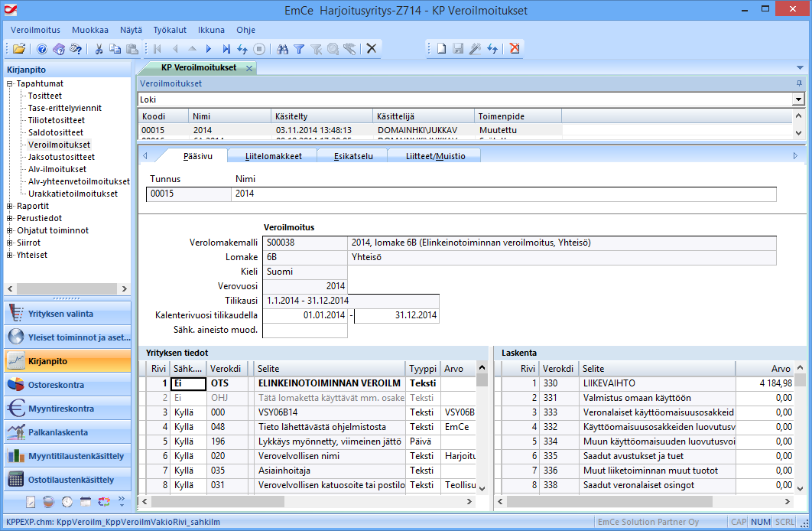Click the LIIKEVAIHTO row in Laskenta
812x531 pixels.
click(645, 383)
